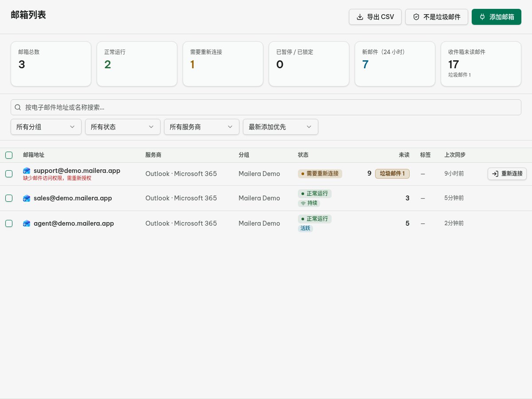
Task: Click the Outlook icon beside sales@demo.mailera.app
Action: pyautogui.click(x=27, y=198)
